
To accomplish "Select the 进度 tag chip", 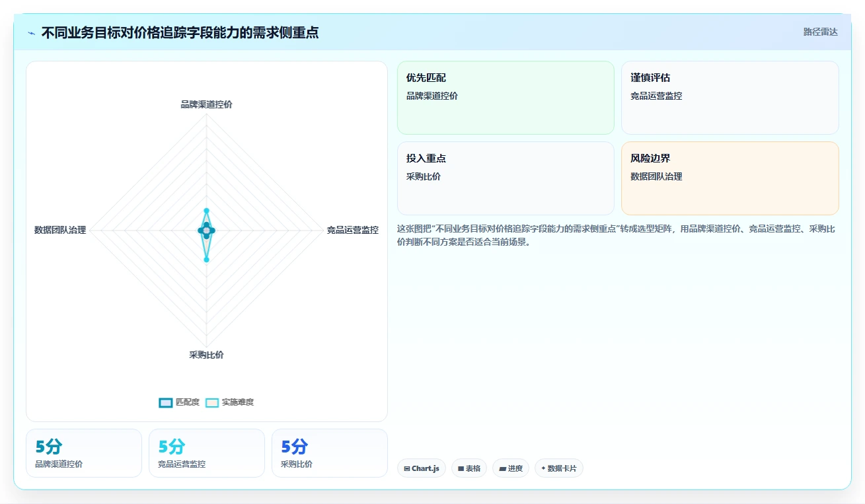I will [511, 468].
